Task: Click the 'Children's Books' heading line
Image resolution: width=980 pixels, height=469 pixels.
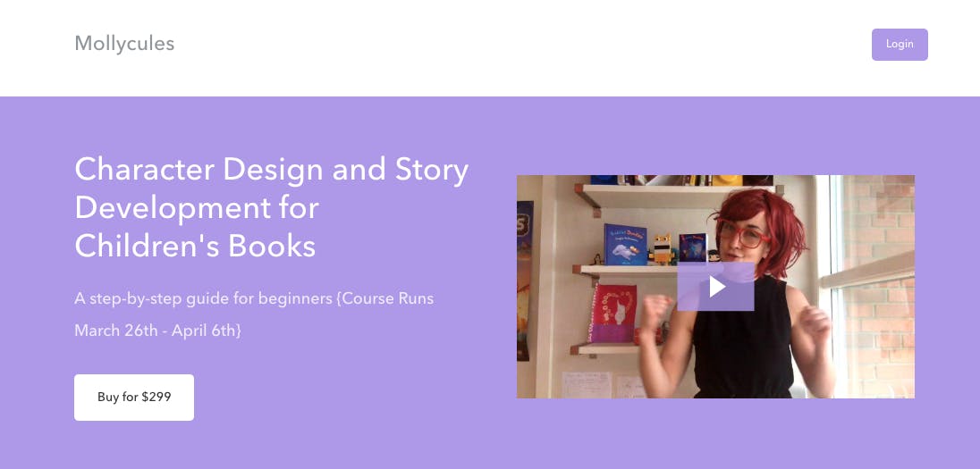Action: pyautogui.click(x=195, y=246)
